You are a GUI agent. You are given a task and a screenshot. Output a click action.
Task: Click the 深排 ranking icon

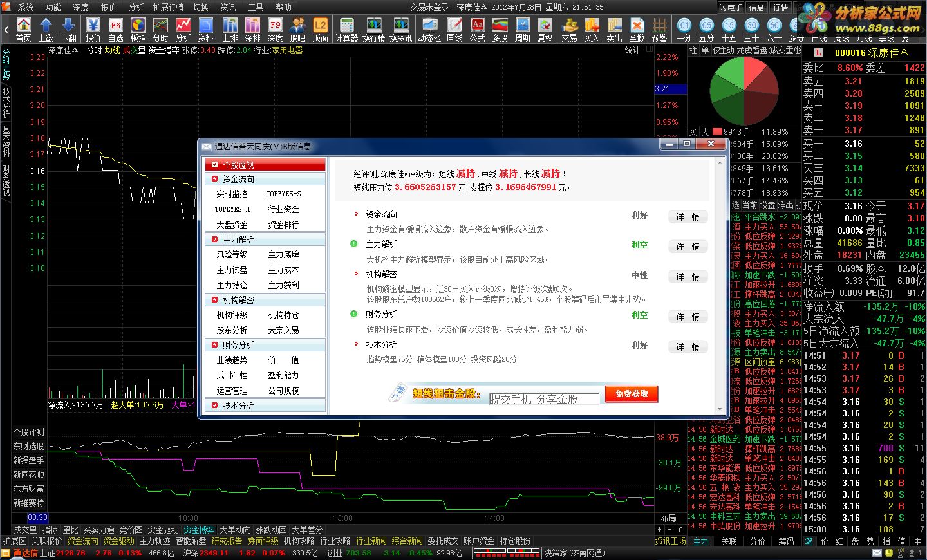(253, 29)
